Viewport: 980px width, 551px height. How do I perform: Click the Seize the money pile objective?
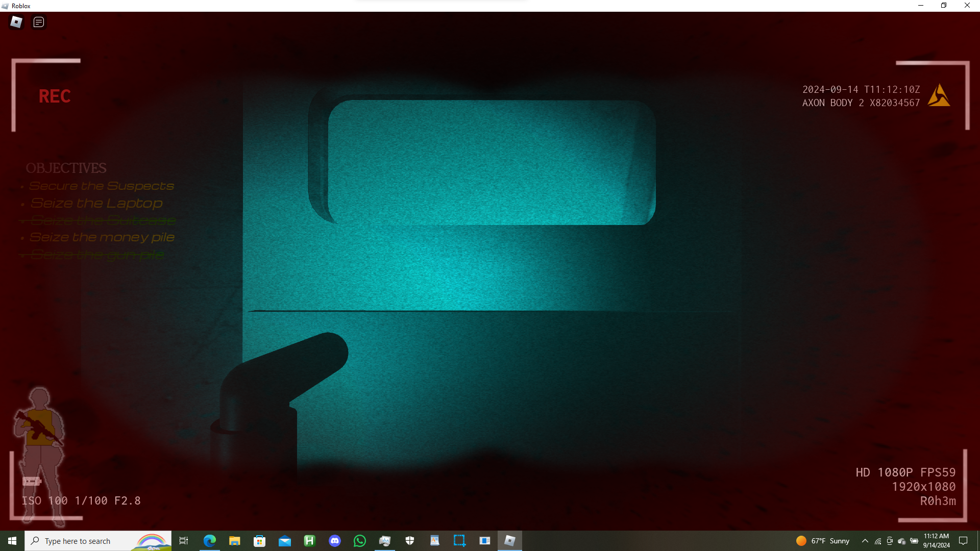(x=102, y=237)
